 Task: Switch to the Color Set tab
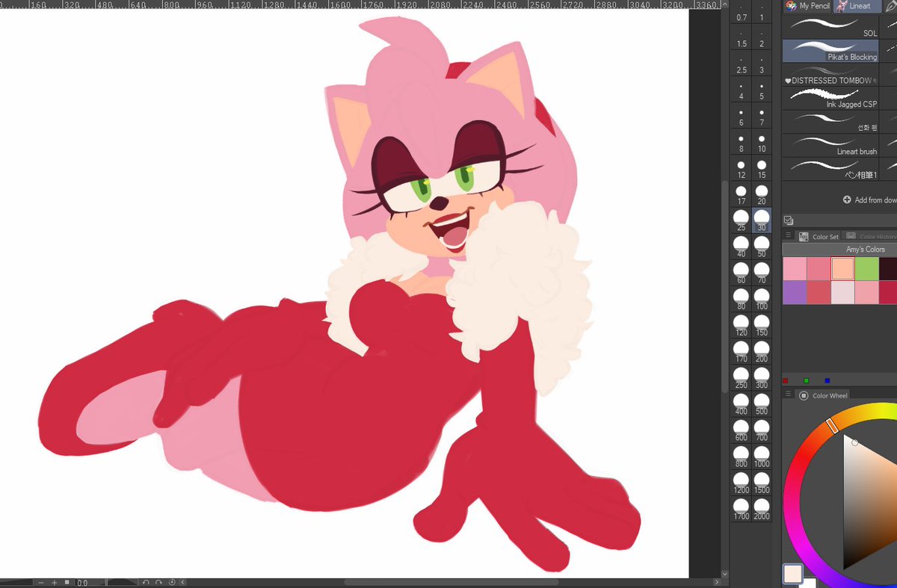pyautogui.click(x=819, y=237)
